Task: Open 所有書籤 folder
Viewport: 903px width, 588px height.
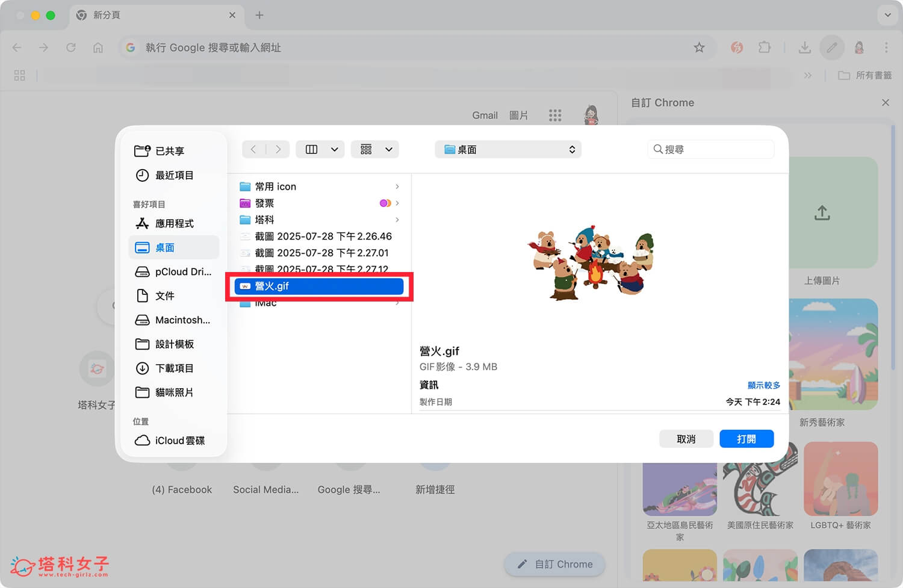Action: 865,75
